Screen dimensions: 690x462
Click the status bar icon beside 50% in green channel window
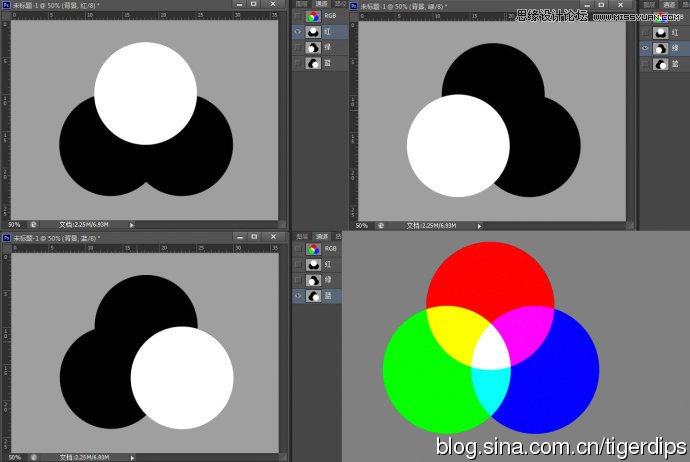[381, 225]
